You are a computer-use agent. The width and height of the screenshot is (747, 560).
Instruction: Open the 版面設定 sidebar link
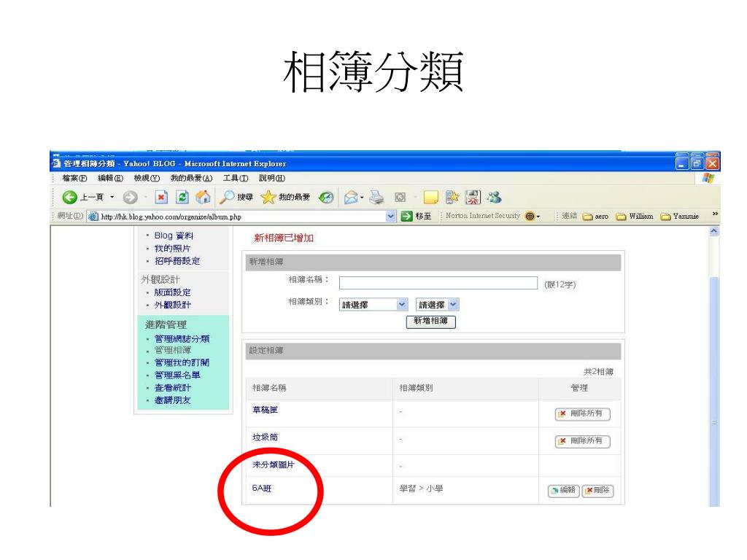pyautogui.click(x=172, y=292)
